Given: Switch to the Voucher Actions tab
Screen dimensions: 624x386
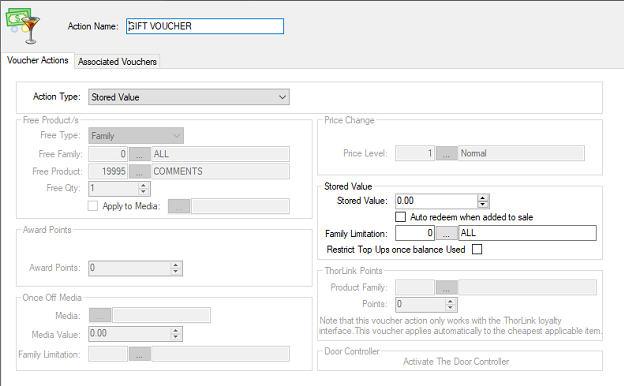Looking at the screenshot, I should point(38,60).
